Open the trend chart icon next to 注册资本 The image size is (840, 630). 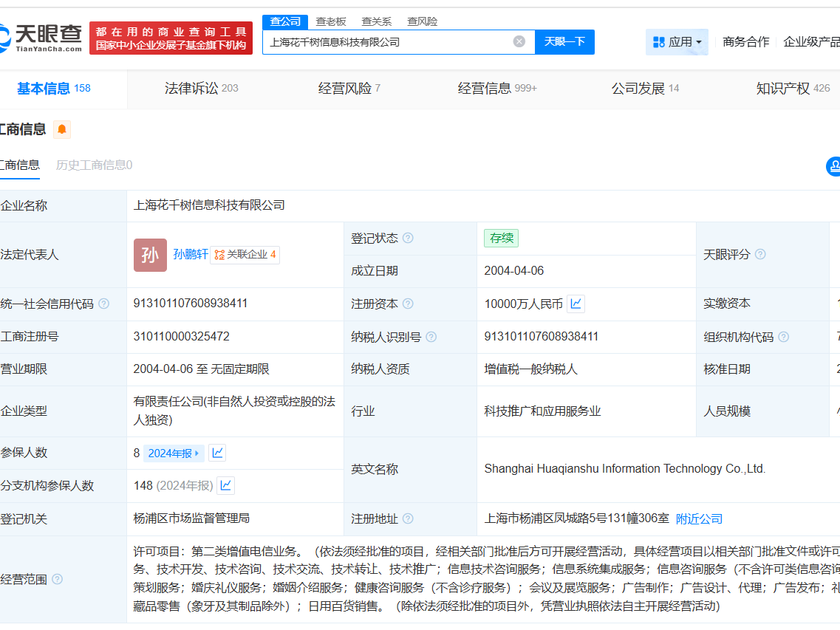tap(576, 303)
